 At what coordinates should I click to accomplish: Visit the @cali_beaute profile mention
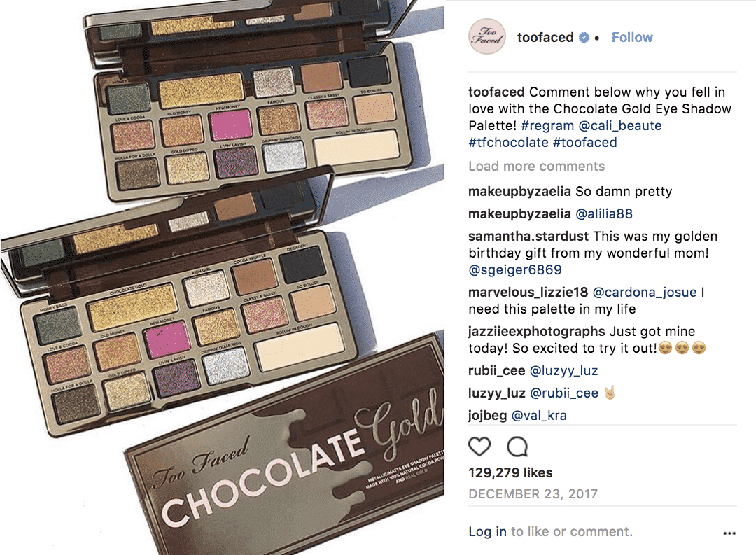click(x=620, y=126)
